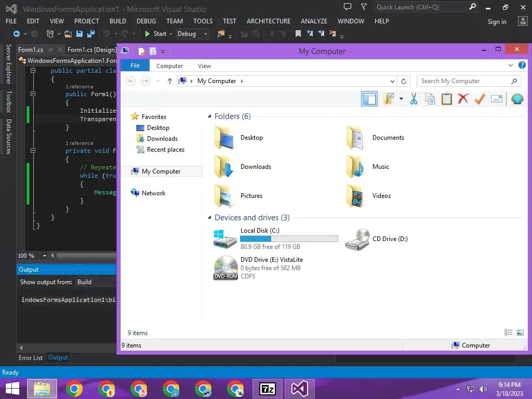
Task: Click the Search My Computer field
Action: (469, 81)
